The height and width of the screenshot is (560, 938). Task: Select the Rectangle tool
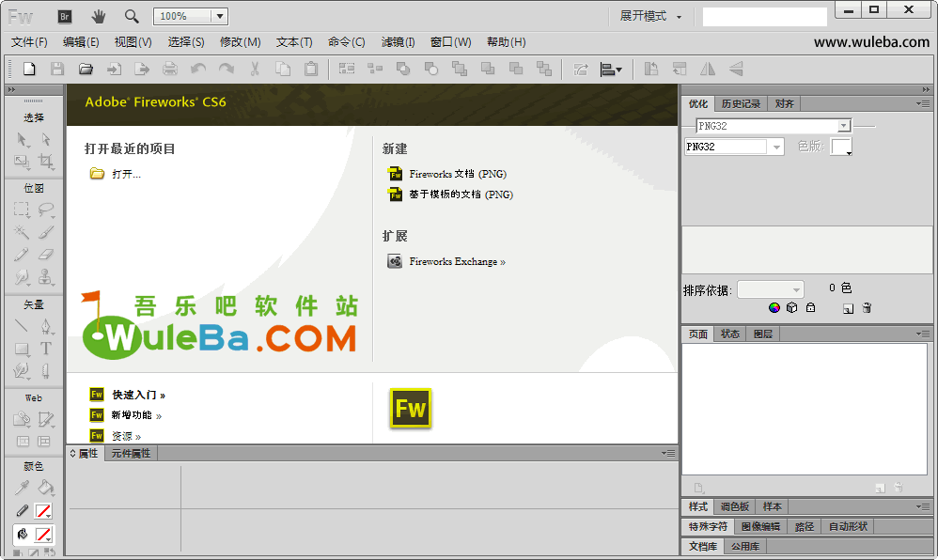[x=22, y=349]
